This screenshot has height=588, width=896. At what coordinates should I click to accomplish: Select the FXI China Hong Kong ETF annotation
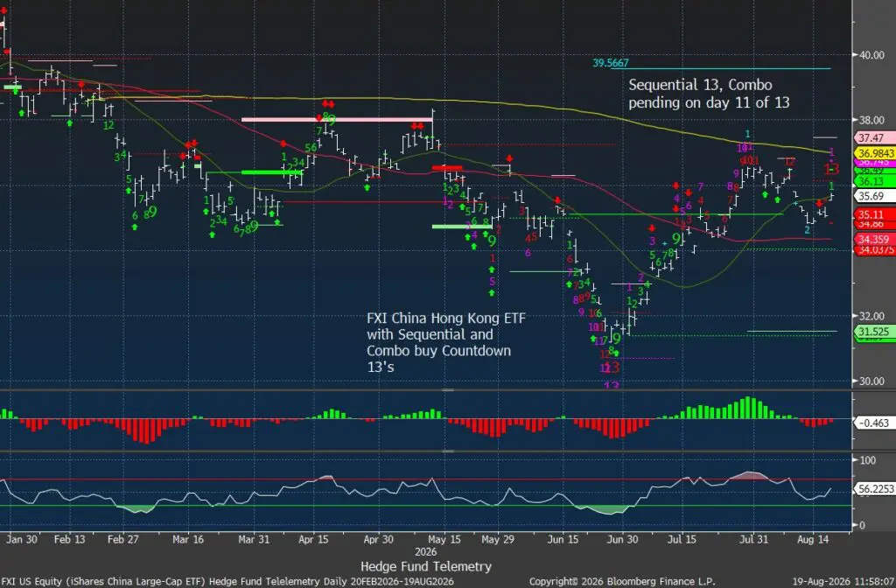(x=445, y=342)
